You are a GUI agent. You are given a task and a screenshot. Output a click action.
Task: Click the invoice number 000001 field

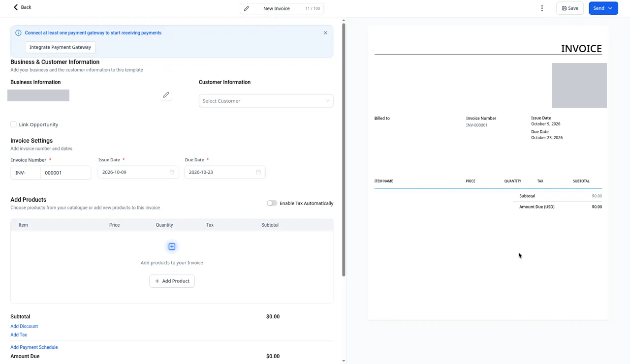65,173
